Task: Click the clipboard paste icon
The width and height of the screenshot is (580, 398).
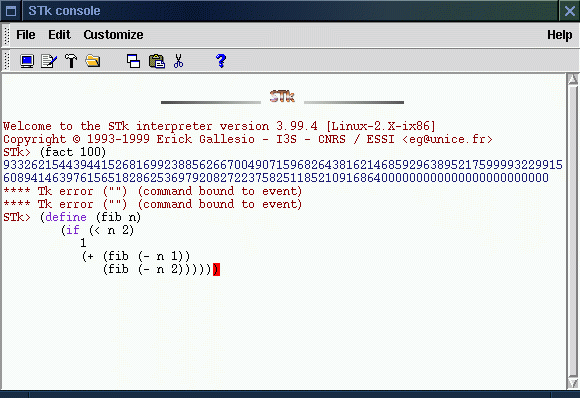Action: [156, 61]
